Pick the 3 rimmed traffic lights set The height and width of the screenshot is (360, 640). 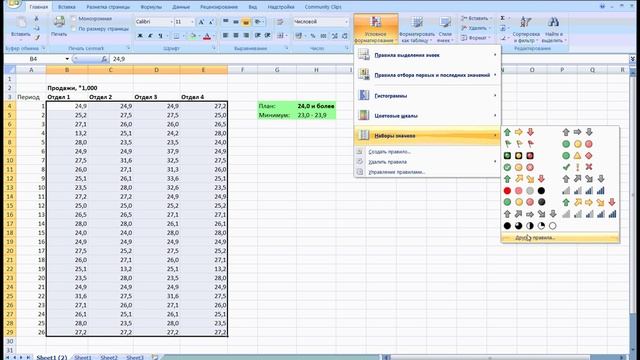[x=519, y=156]
